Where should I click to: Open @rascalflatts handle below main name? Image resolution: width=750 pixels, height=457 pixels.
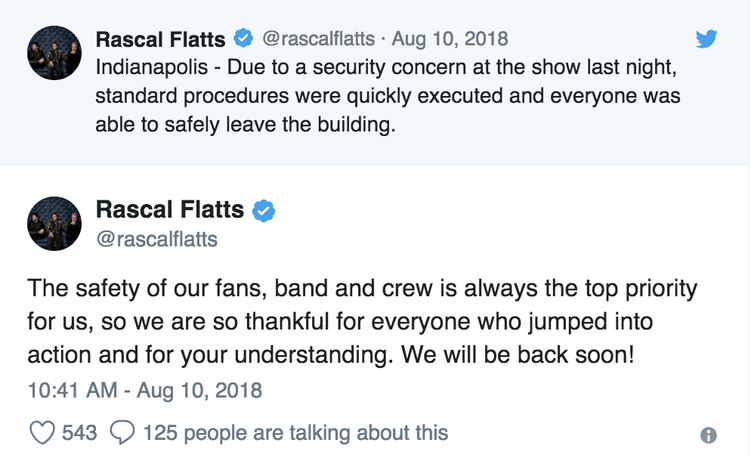[157, 239]
